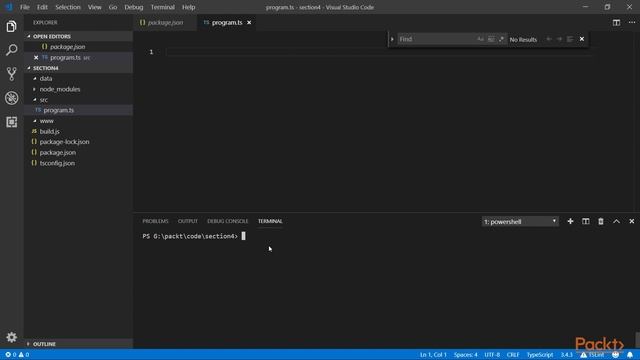The width and height of the screenshot is (640, 360).
Task: Expand the Outline section
Action: pos(78,344)
